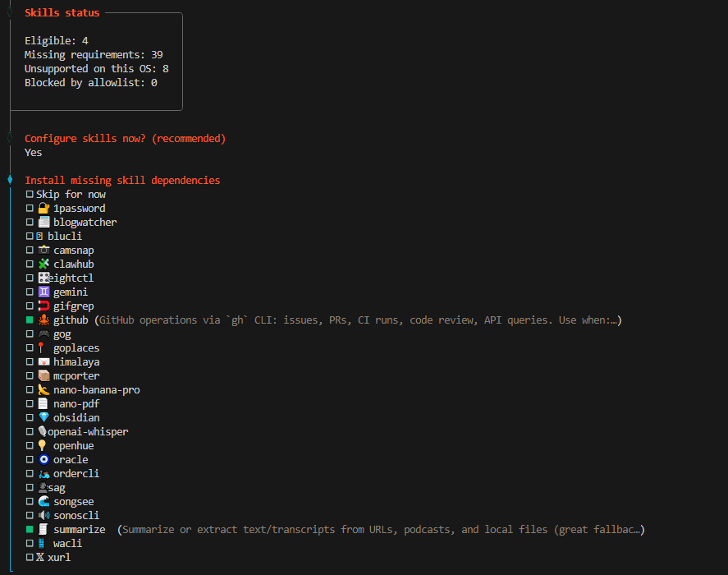Image resolution: width=728 pixels, height=575 pixels.
Task: Click the purple zodiac icon beside gemini
Action: [43, 292]
